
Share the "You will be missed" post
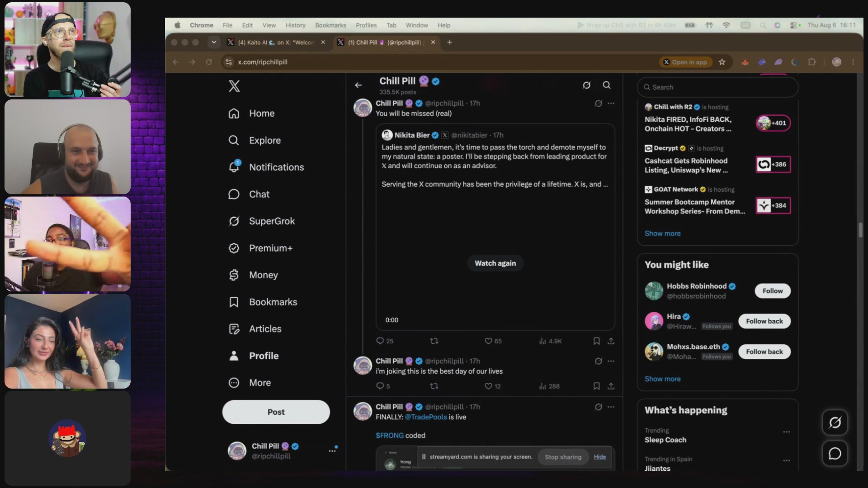coord(611,341)
